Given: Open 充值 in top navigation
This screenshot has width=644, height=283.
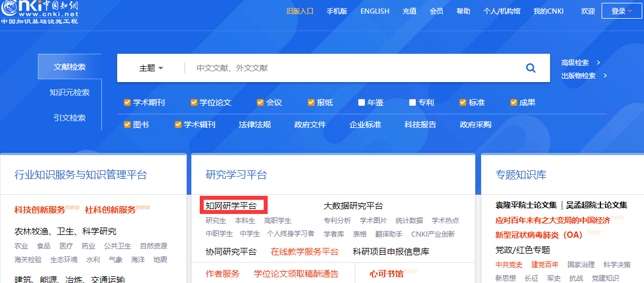Looking at the screenshot, I should [410, 11].
